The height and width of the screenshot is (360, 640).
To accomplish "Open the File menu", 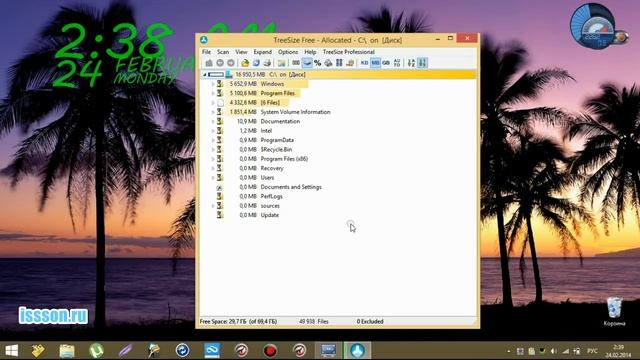I will click(x=207, y=52).
